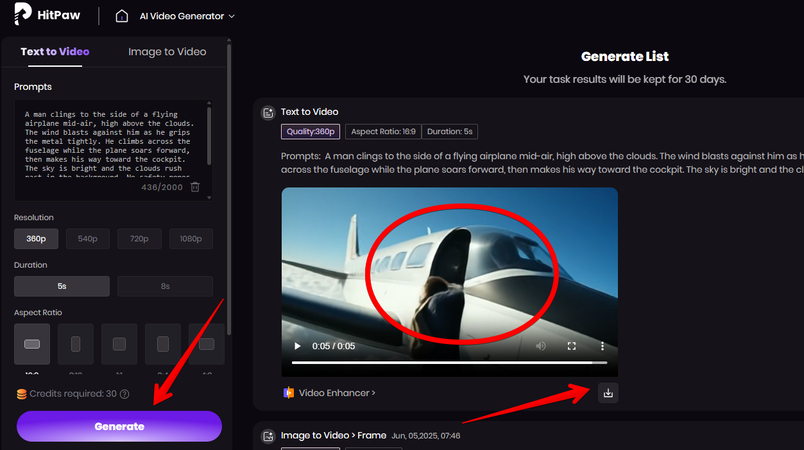Open the AI Video Generator dropdown
804x450 pixels.
187,16
